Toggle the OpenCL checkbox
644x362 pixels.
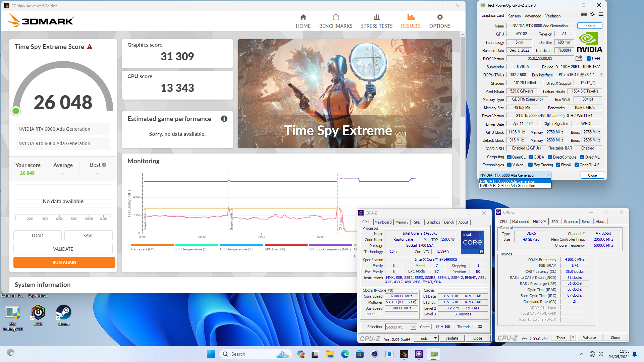point(509,157)
